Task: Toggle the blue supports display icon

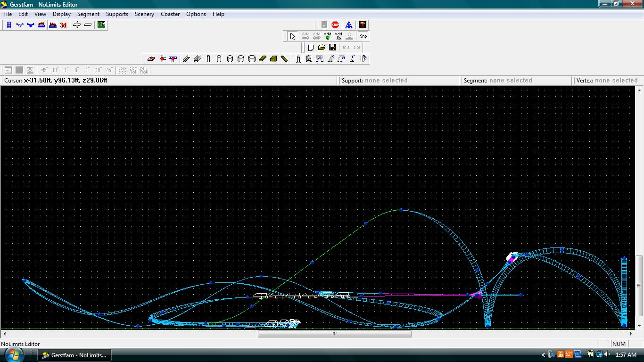Action: coord(31,25)
